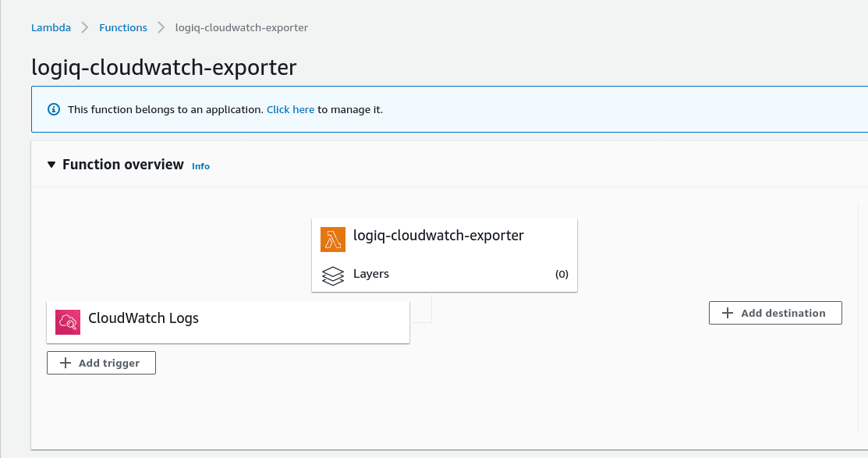Click the logiq-cloudwatch-exporter page heading
Screen dimensions: 868x458
(x=164, y=68)
